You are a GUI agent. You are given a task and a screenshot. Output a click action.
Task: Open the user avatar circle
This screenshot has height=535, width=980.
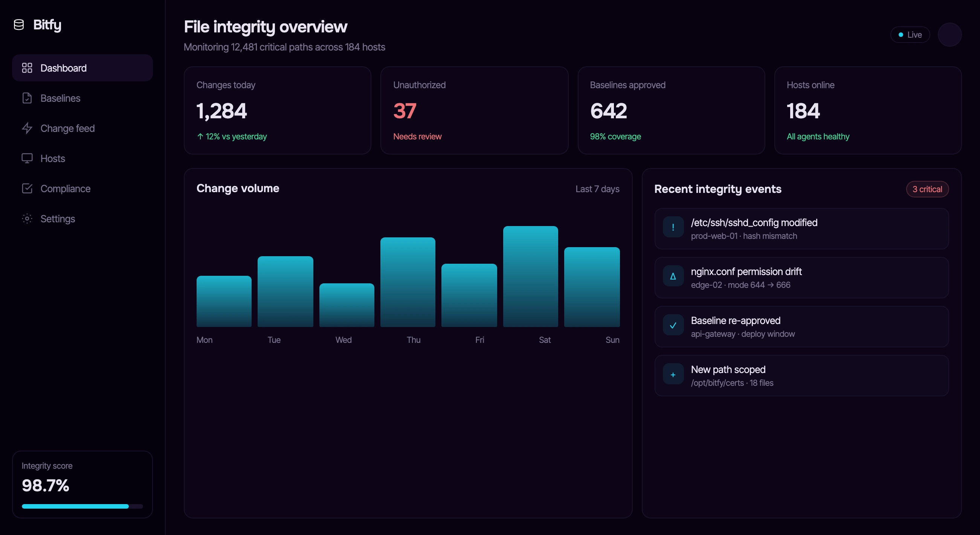point(949,35)
